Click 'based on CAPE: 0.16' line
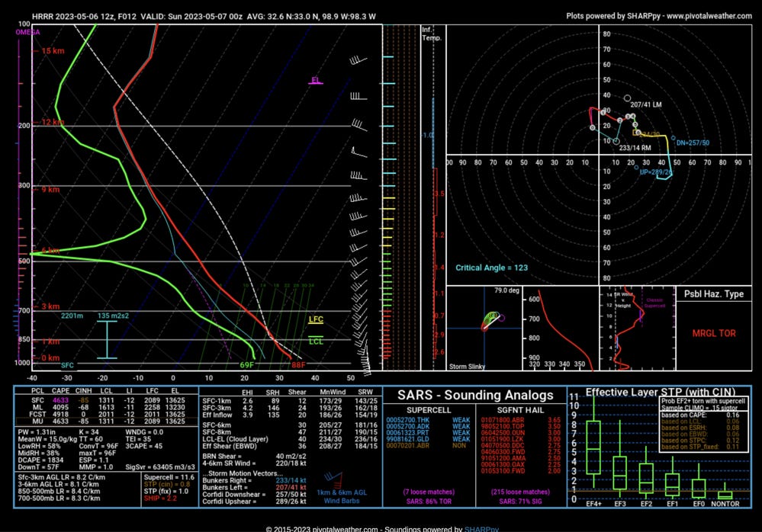762x532 pixels. click(x=700, y=415)
